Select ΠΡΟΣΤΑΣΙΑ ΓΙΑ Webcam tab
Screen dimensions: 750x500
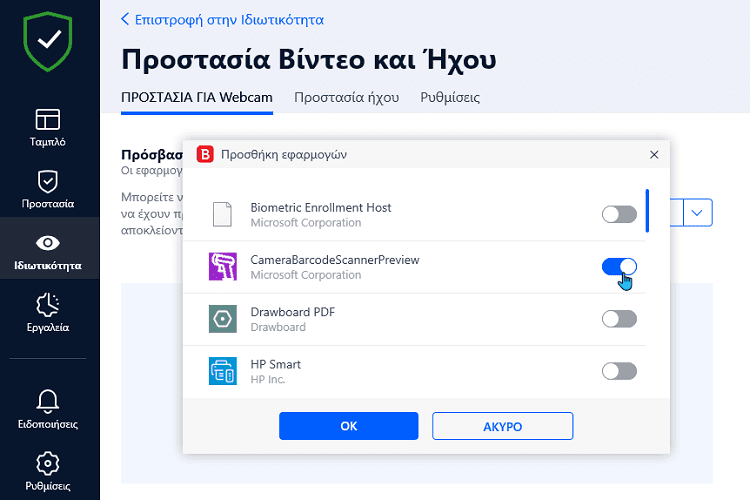coord(197,98)
